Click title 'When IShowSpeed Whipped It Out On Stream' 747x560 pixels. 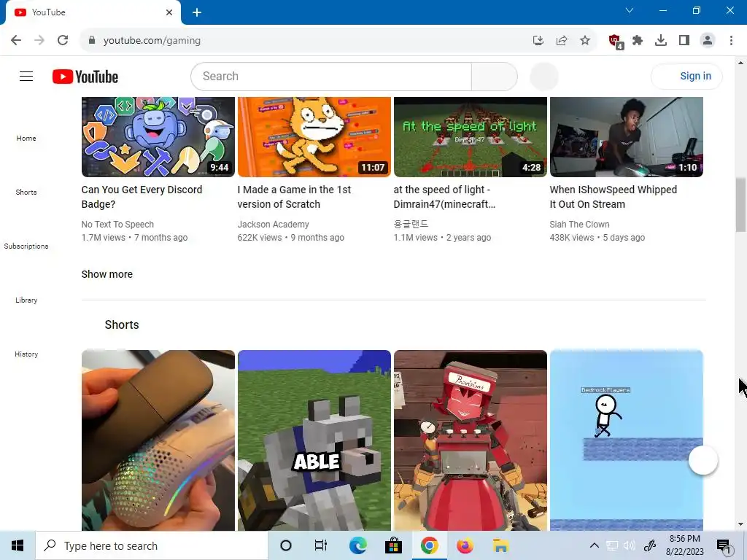coord(613,197)
